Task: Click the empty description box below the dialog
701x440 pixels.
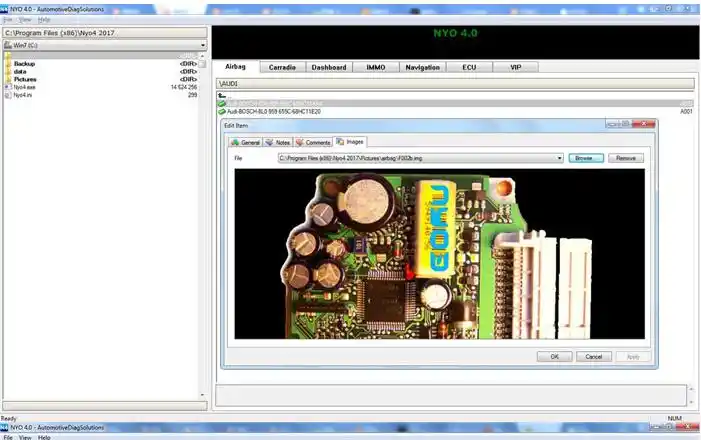Action: pyautogui.click(x=451, y=395)
